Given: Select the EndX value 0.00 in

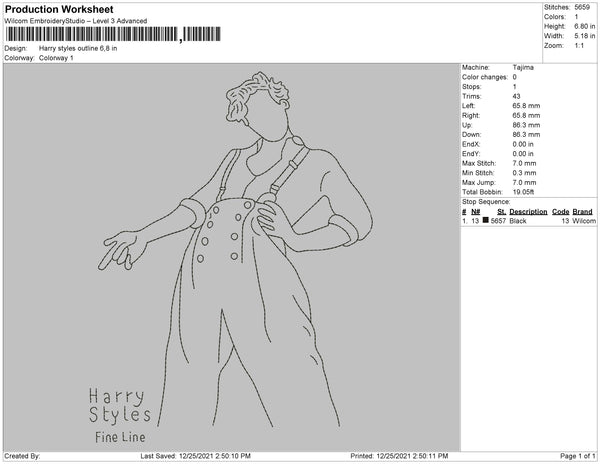Looking at the screenshot, I should [523, 144].
